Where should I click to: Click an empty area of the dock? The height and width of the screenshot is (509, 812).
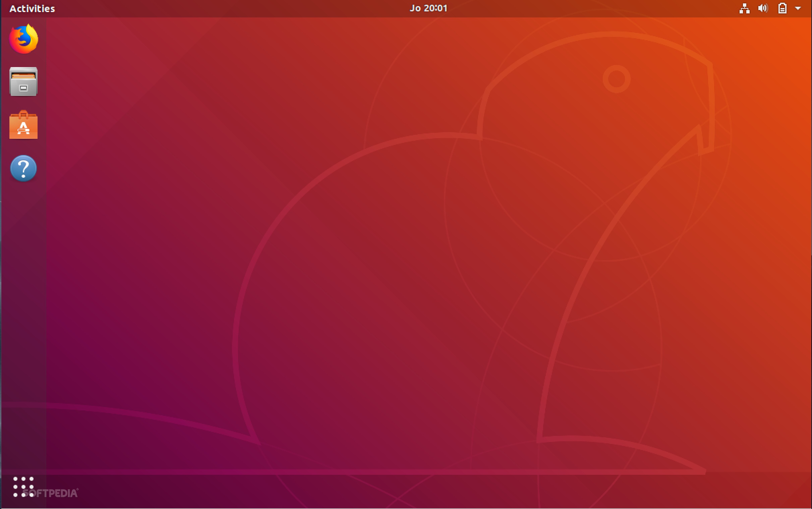click(x=23, y=303)
